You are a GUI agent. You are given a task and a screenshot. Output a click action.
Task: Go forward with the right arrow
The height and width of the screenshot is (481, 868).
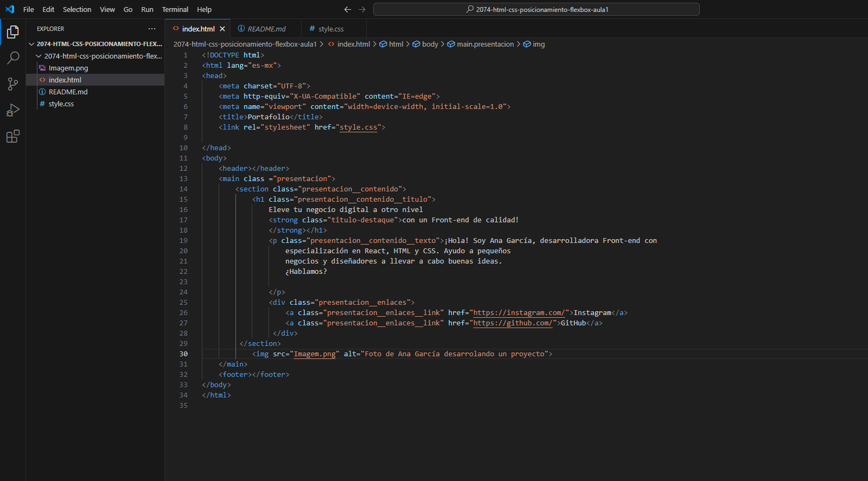coord(362,9)
